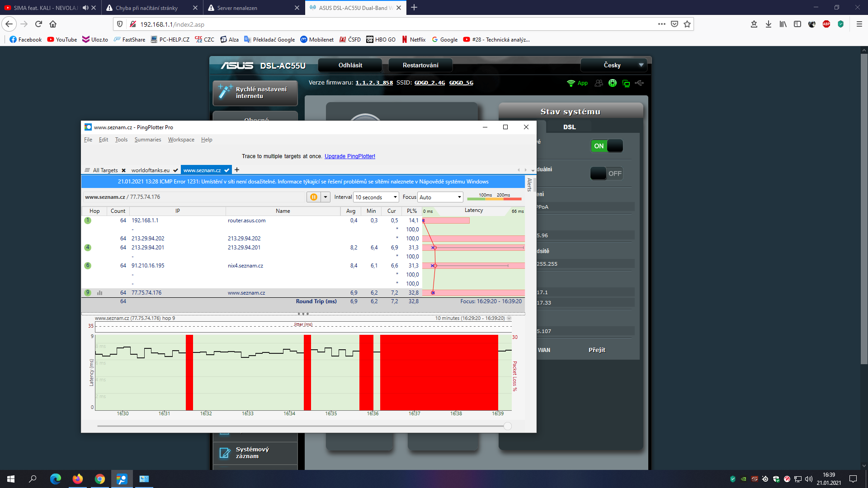
Task: Click the add new target plus icon
Action: coord(237,170)
